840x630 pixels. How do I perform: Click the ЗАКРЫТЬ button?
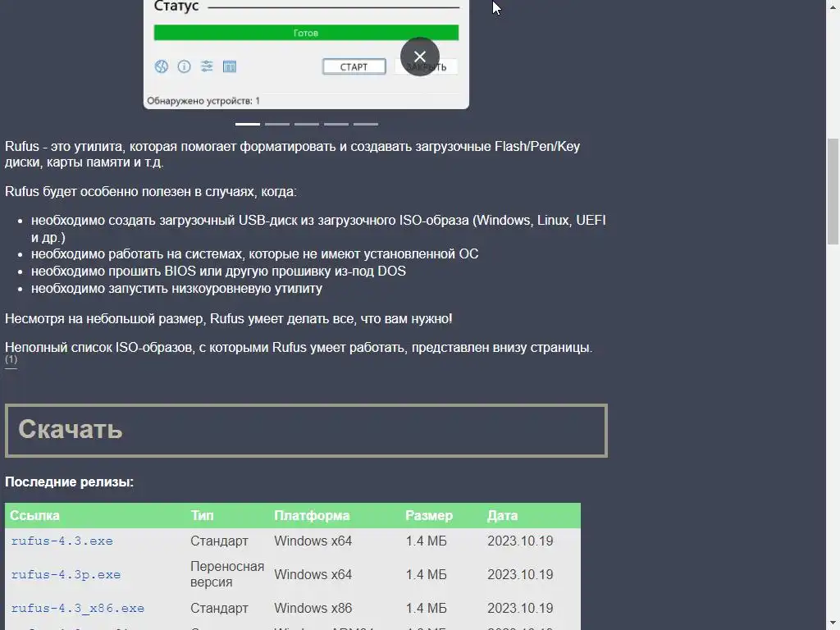pos(427,67)
